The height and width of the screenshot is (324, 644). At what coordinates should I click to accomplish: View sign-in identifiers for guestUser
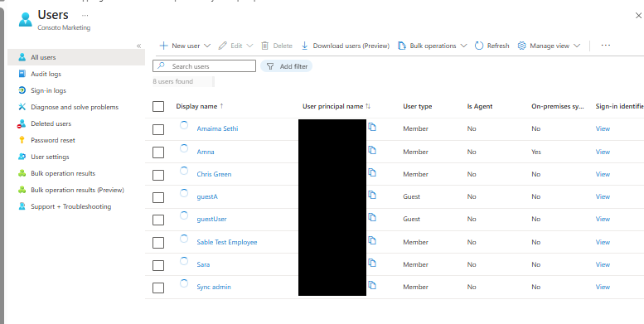click(603, 219)
